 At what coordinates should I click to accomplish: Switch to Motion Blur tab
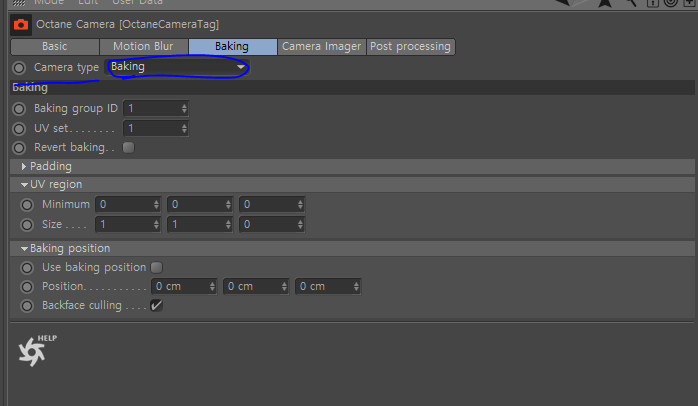coord(143,46)
